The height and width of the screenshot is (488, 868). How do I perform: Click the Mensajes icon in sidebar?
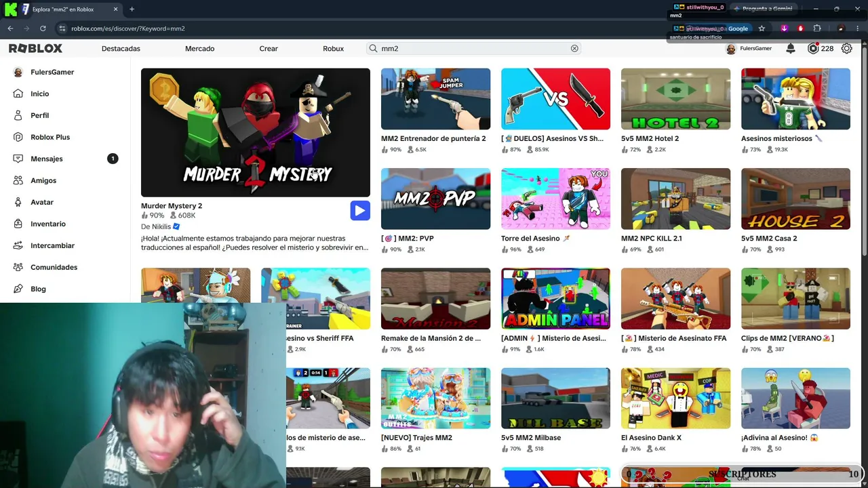coord(18,159)
